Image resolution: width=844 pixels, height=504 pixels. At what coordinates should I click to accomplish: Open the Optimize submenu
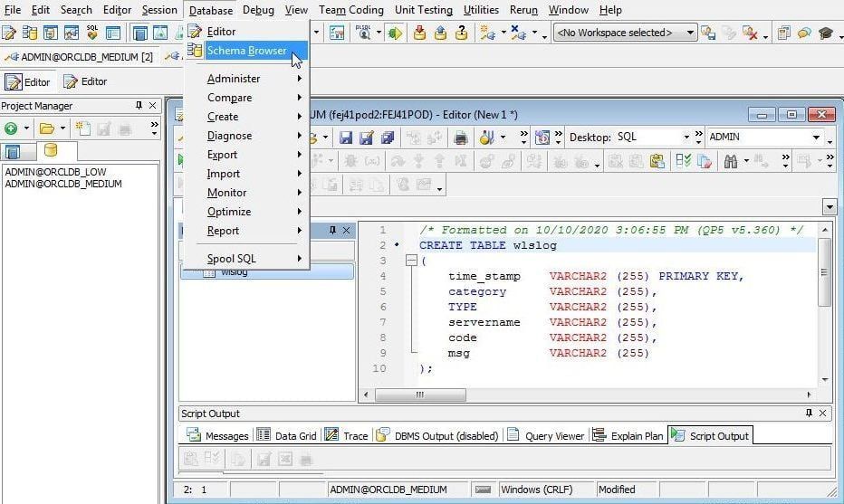click(229, 212)
